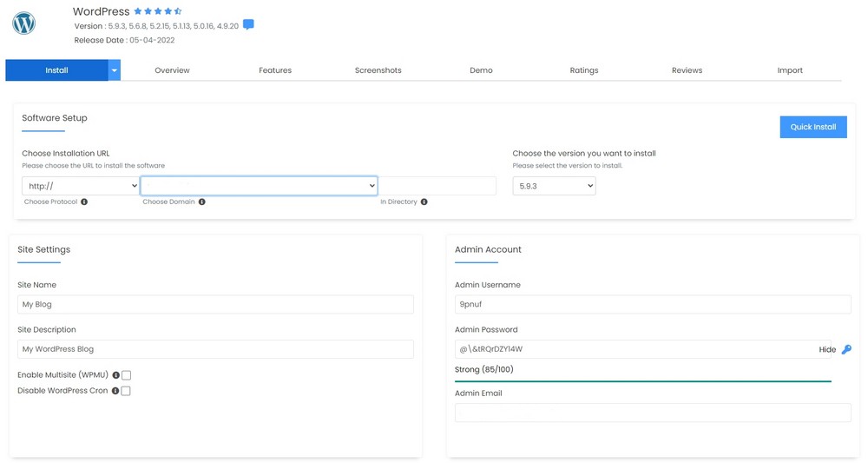Click the star rating icons
Image resolution: width=868 pixels, height=463 pixels.
[x=158, y=11]
